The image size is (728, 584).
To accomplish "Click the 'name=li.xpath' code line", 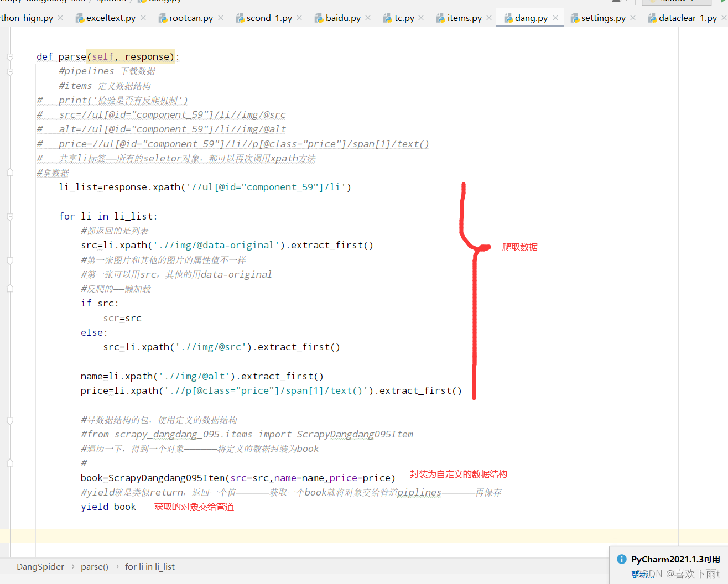I will click(202, 376).
